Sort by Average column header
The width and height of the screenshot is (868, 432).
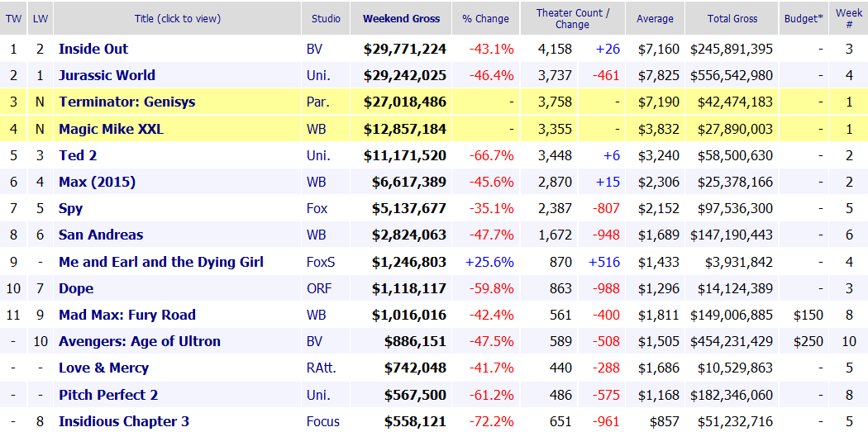click(655, 19)
